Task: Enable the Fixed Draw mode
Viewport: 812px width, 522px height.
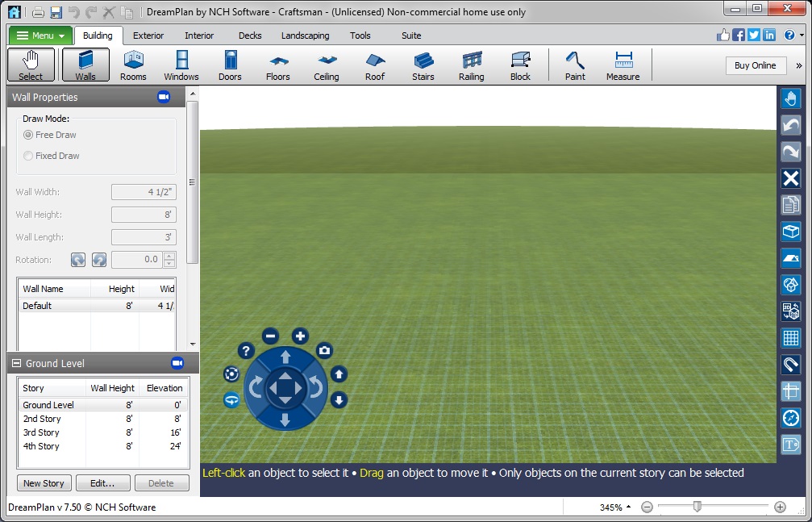Action: (x=29, y=156)
